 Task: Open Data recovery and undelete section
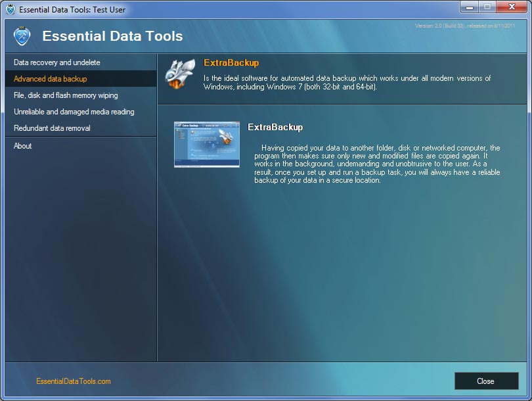81,62
